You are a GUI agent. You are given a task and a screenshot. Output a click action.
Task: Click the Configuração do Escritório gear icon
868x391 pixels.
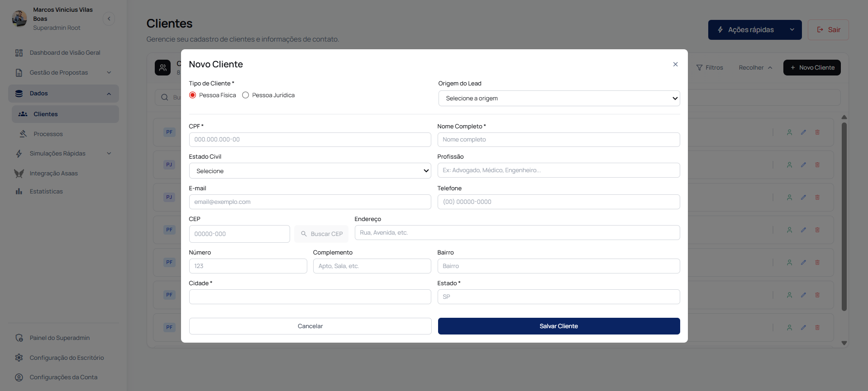(x=19, y=358)
